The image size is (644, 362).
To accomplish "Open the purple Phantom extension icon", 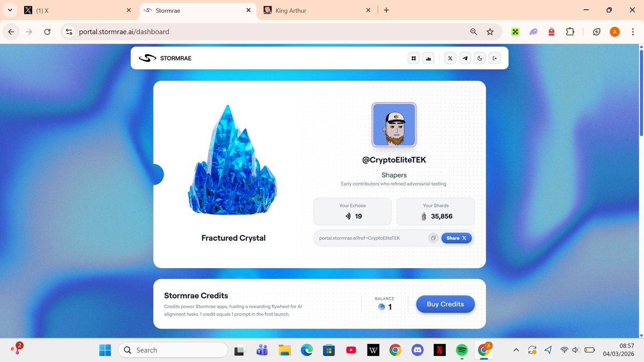I will click(533, 32).
